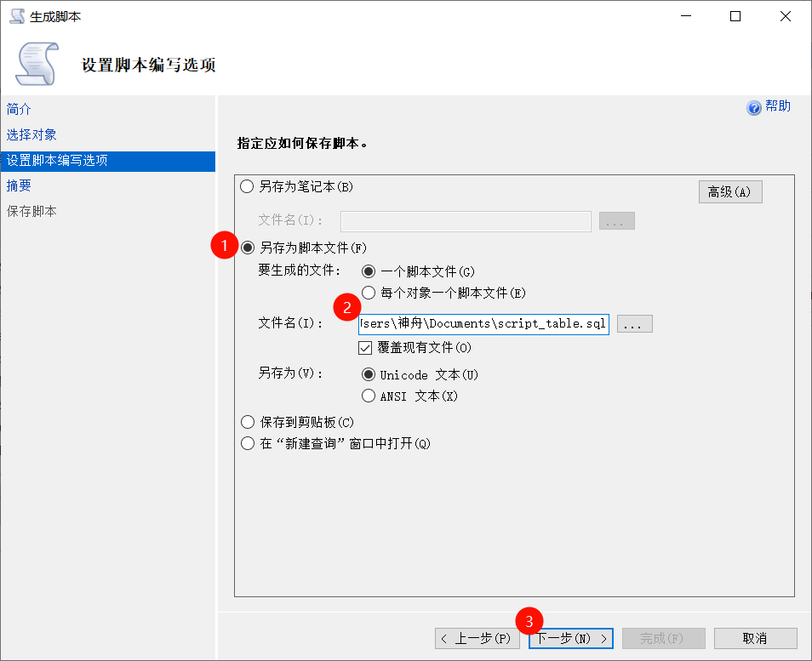Go to the 摘要 step
Screen dimensions: 812x661
[19, 185]
